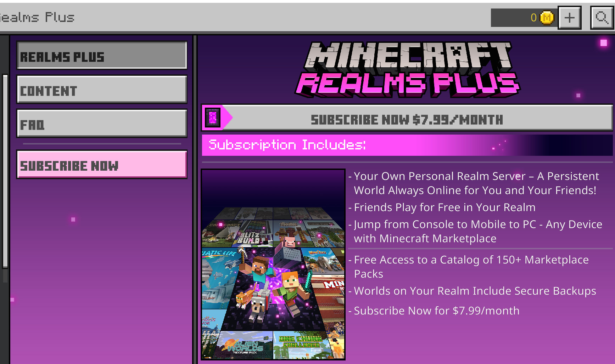Image resolution: width=615 pixels, height=364 pixels.
Task: Click 'Friends Play for Free in Your Realm' text
Action: 445,207
